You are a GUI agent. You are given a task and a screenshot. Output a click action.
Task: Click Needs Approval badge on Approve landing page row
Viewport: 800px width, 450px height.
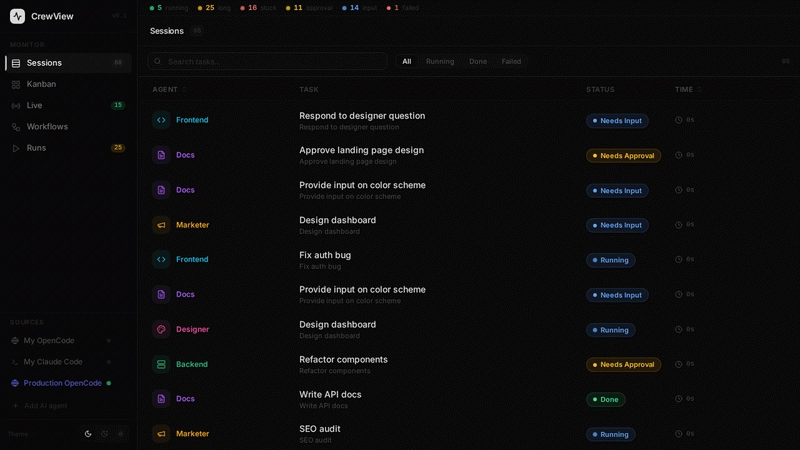623,156
